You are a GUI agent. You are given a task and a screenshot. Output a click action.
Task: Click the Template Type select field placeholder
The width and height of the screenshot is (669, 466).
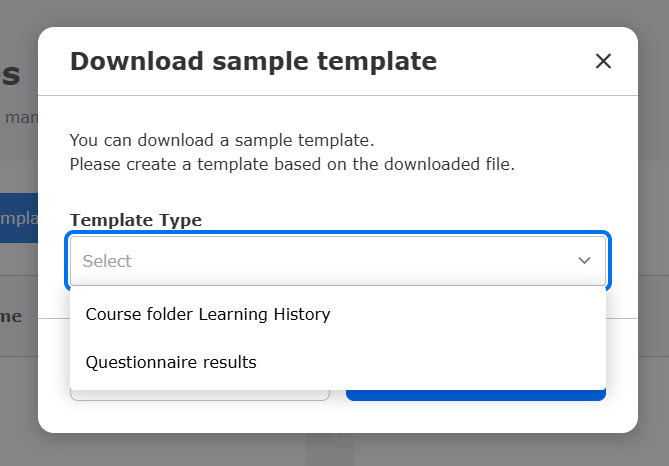pyautogui.click(x=108, y=261)
